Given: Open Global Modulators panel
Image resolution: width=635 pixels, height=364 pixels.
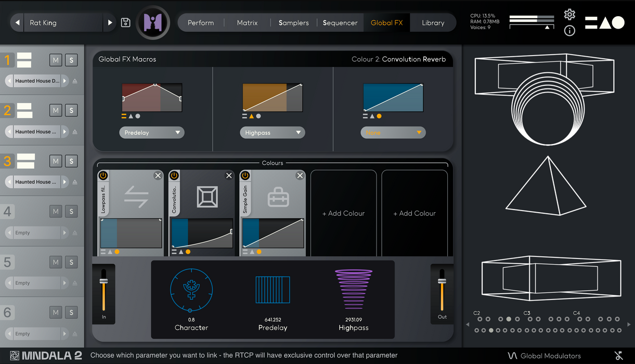Looking at the screenshot, I should tap(545, 356).
